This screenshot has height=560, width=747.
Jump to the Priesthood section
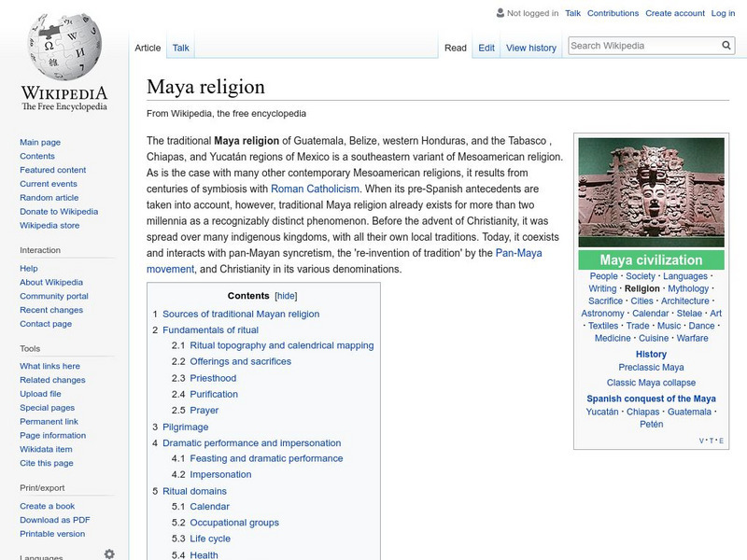(x=213, y=378)
